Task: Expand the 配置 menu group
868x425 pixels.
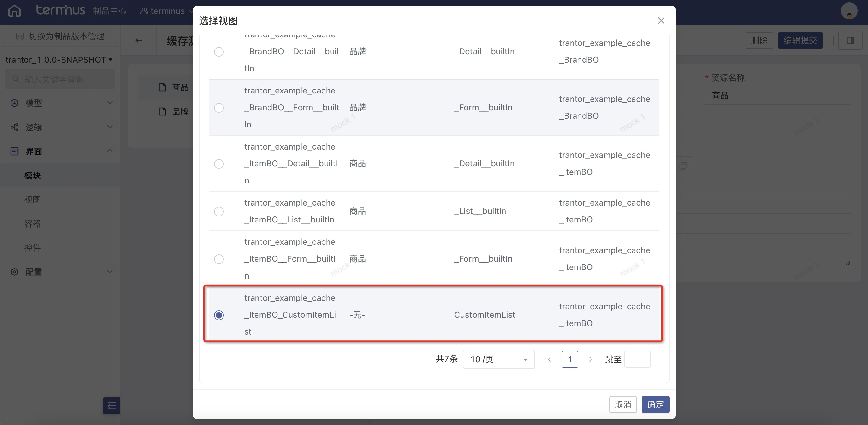Action: [60, 272]
